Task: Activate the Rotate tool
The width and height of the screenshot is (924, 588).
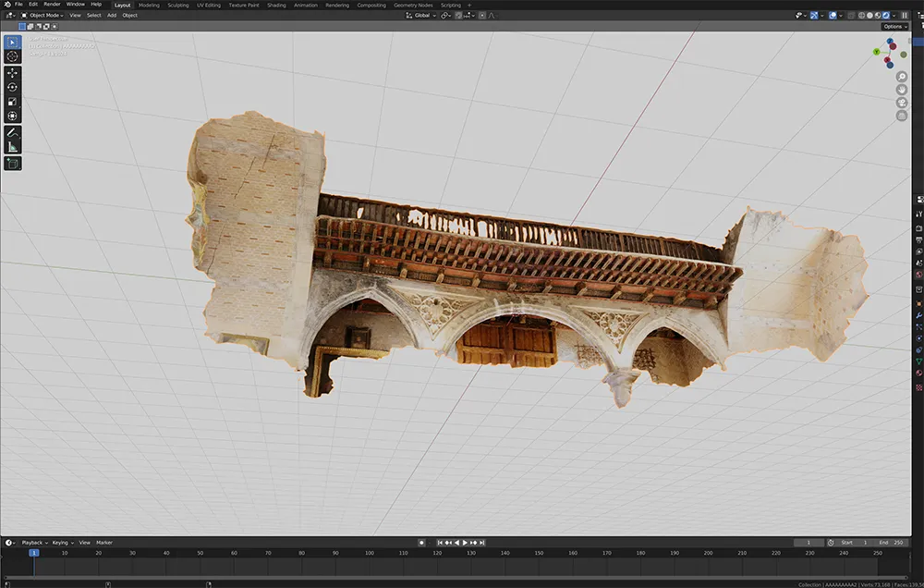Action: 12,87
